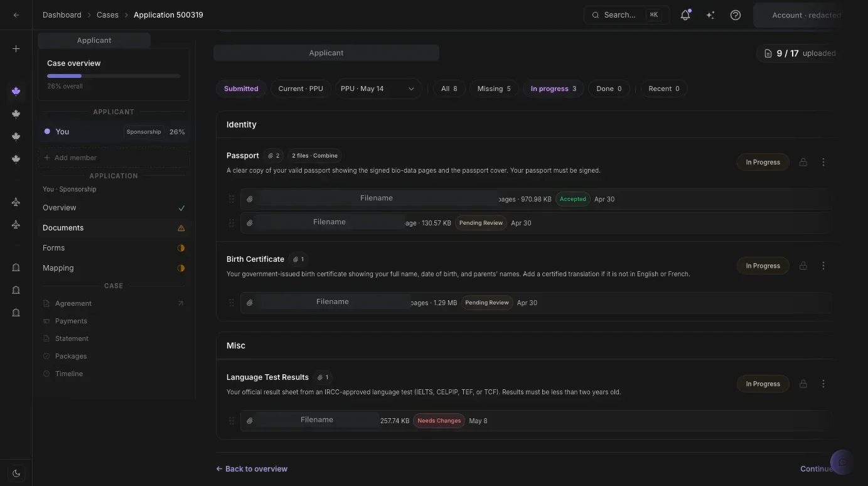Open Payments under Case

[x=114, y=321]
